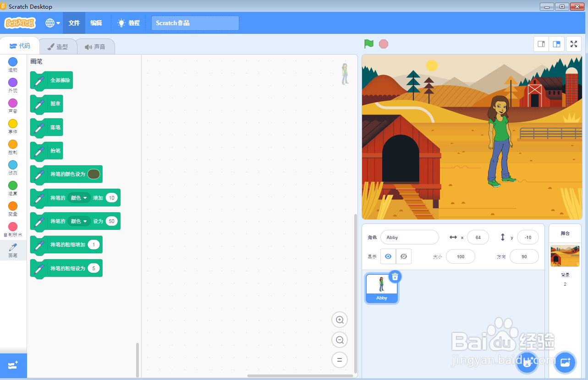Select the 运动 (Motion) block category

pos(12,64)
